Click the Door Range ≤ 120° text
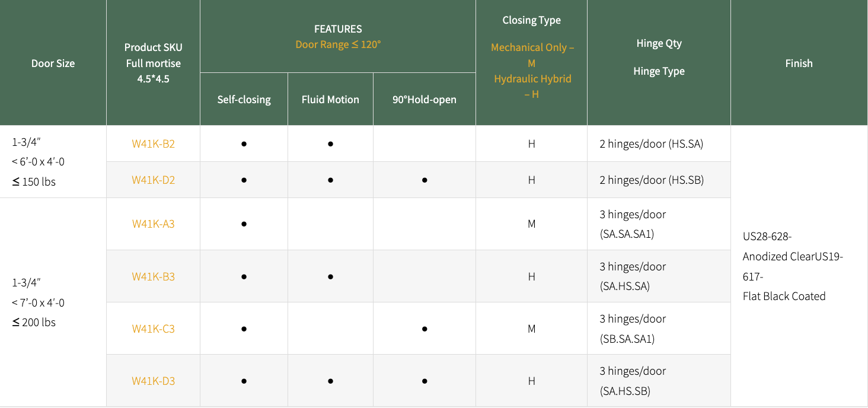 click(x=338, y=44)
